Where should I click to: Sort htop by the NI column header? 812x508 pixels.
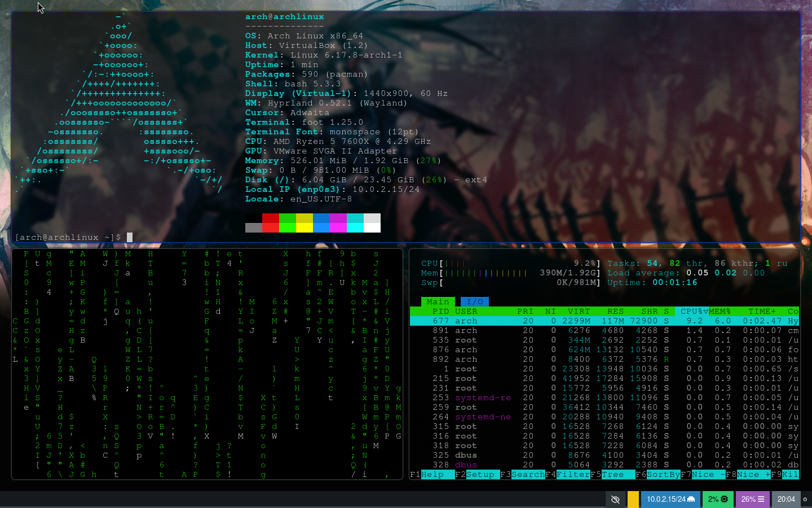point(550,312)
